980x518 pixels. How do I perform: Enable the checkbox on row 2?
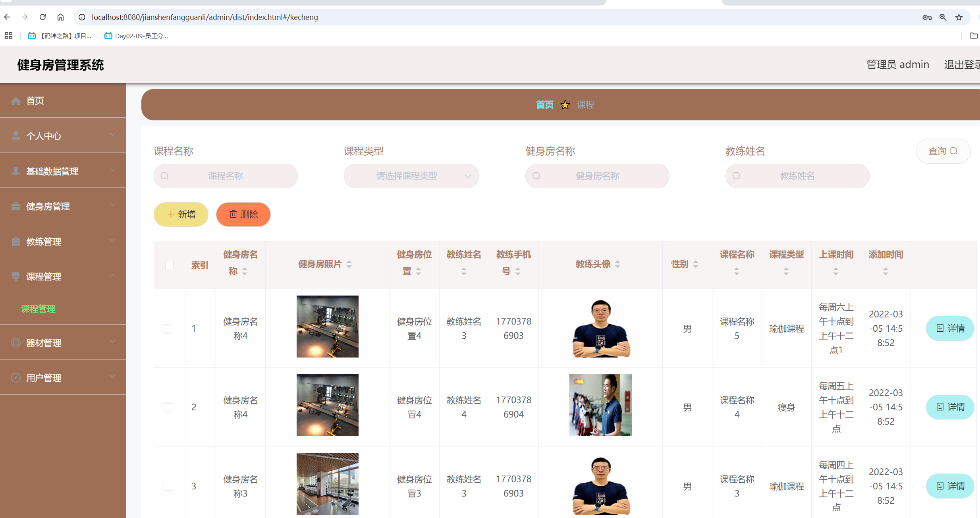click(x=168, y=407)
